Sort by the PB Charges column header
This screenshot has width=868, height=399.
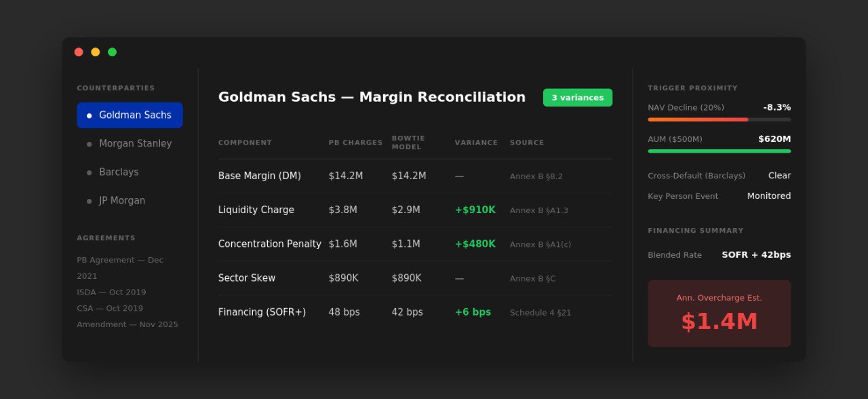(355, 142)
